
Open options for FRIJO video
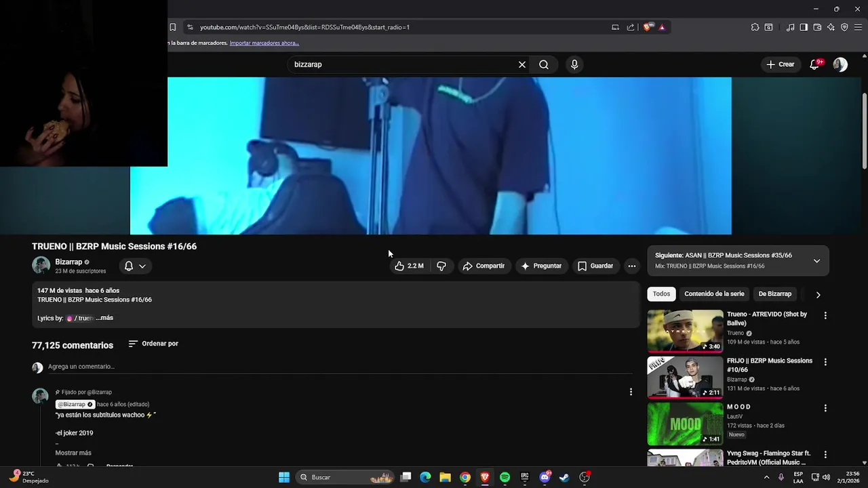click(x=825, y=362)
